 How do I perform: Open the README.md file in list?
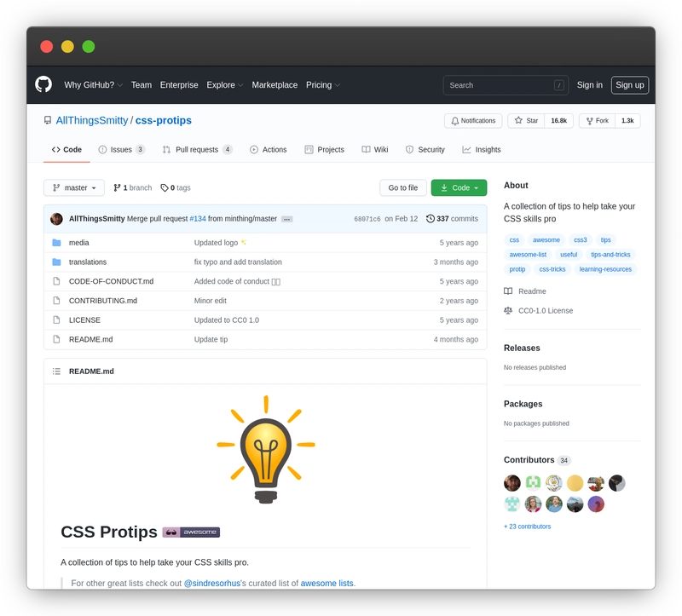(91, 339)
